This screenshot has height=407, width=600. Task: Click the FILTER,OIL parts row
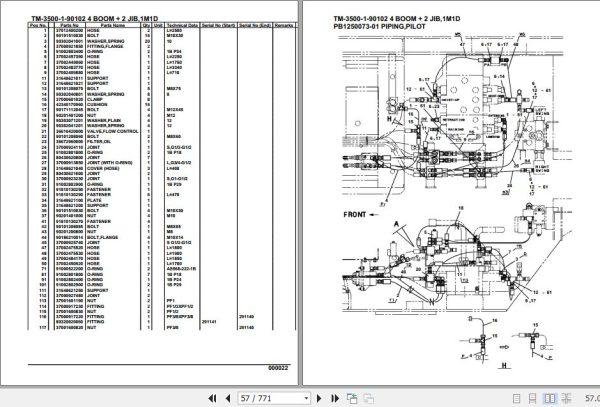click(x=161, y=142)
